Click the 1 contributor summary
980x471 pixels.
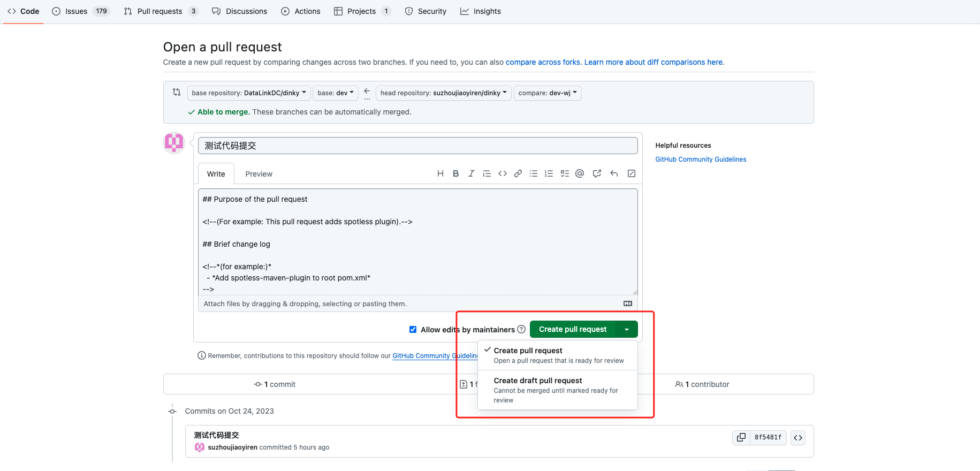702,384
